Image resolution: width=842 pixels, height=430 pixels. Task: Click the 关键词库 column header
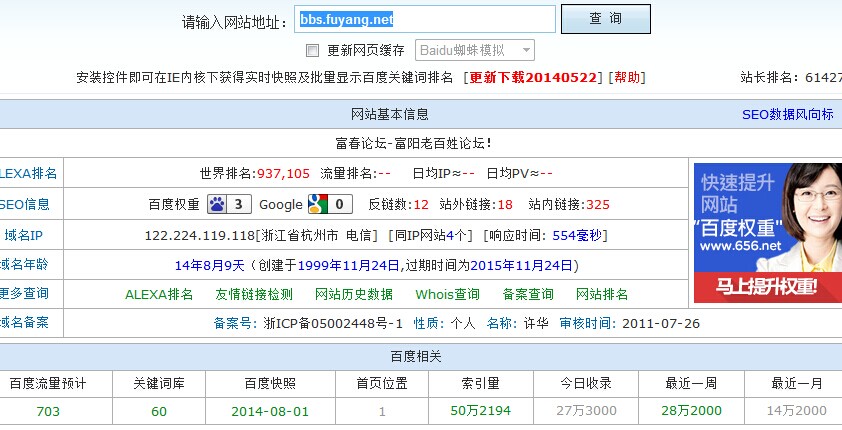pos(159,383)
